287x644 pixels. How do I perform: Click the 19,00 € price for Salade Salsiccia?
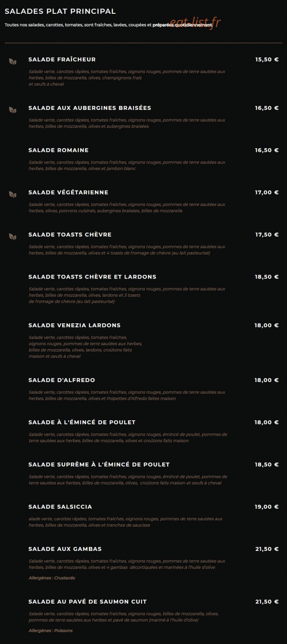point(267,507)
